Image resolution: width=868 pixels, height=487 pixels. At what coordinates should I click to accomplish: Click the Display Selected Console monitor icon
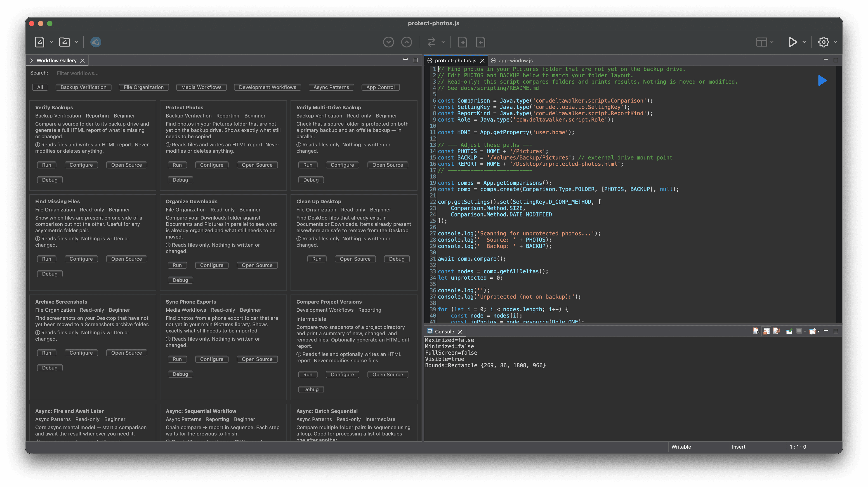799,331
